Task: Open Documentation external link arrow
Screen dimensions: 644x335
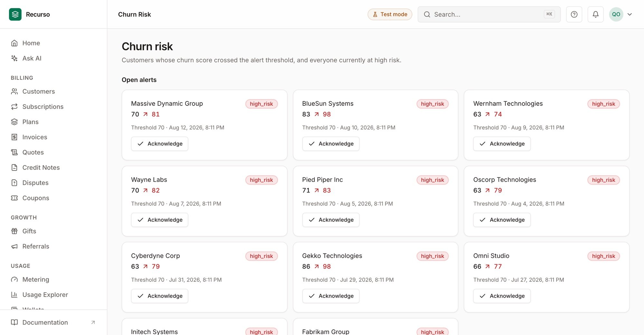Action: click(93, 322)
